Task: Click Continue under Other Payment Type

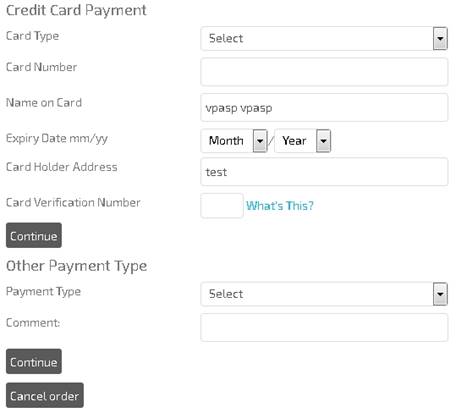Action: point(34,361)
